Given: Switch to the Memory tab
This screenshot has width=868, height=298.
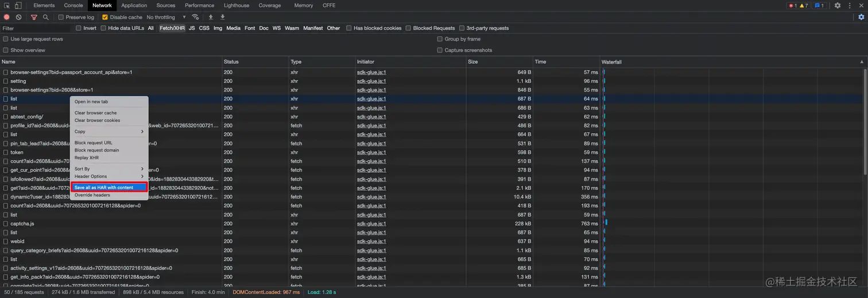Looking at the screenshot, I should 304,5.
